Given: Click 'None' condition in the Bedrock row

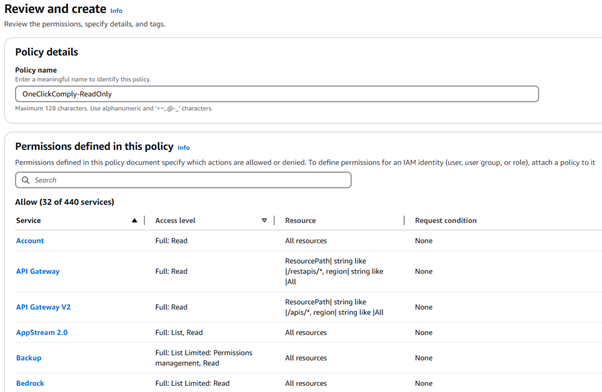Looking at the screenshot, I should pos(423,383).
